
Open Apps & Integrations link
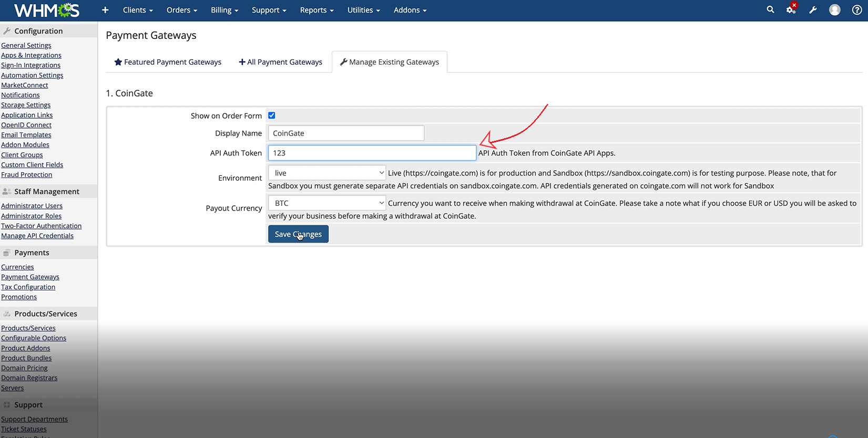(x=31, y=55)
